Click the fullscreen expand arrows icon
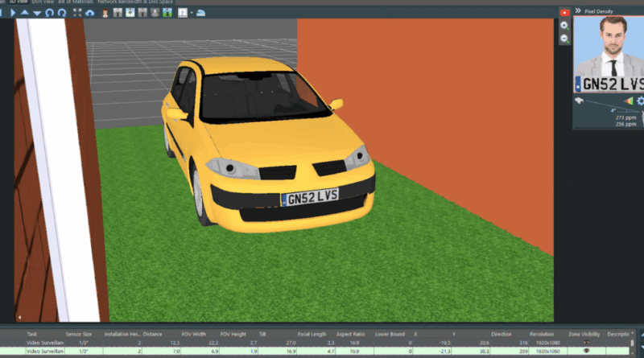644x358 pixels. 77,13
